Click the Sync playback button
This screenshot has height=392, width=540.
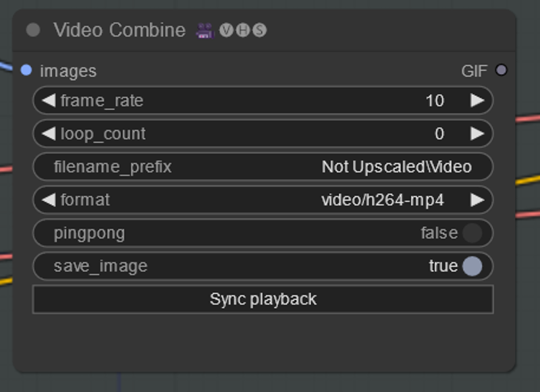point(263,299)
